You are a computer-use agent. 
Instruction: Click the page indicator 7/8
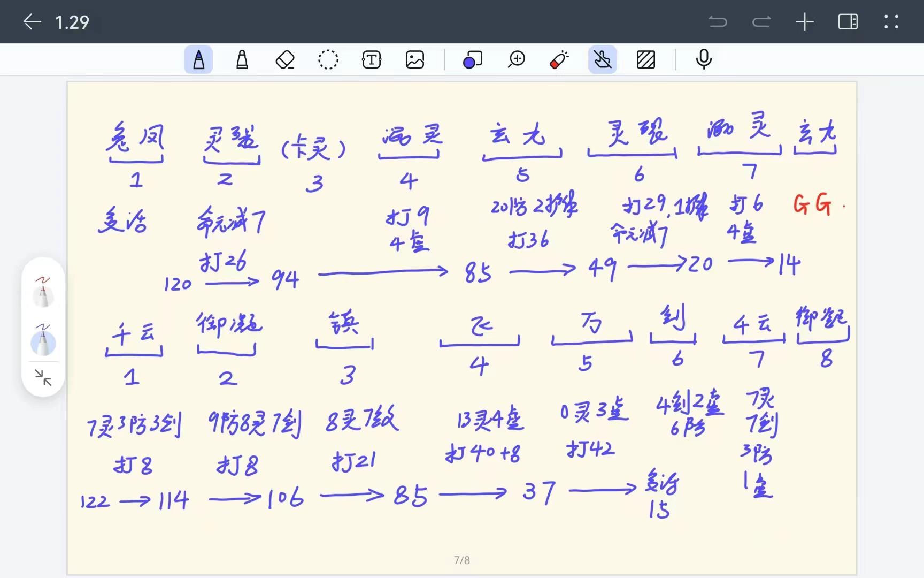tap(462, 560)
